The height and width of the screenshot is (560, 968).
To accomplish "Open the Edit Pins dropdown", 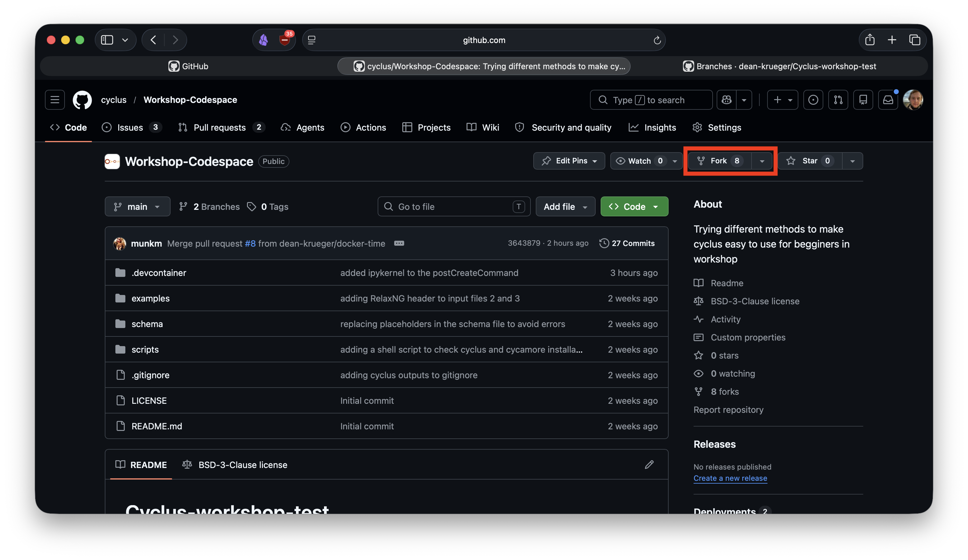I will click(x=569, y=161).
